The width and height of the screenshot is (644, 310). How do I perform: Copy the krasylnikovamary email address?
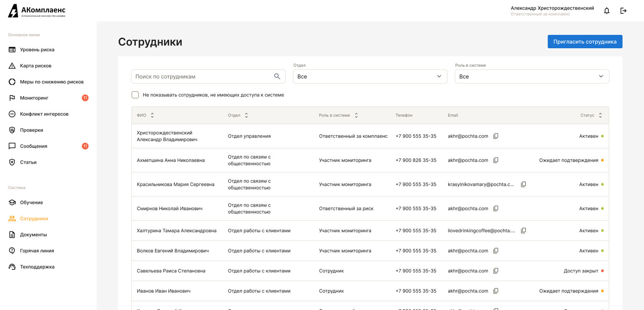pos(523,184)
